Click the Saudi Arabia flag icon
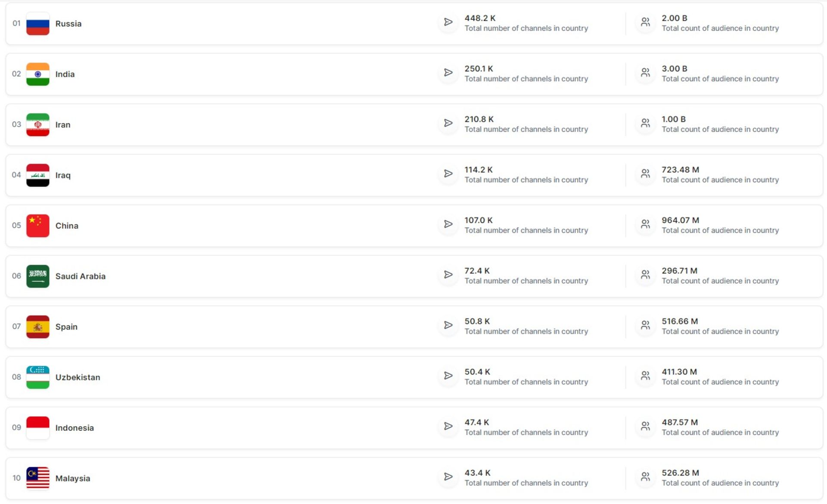Viewport: 827px width, 504px height. [x=38, y=276]
